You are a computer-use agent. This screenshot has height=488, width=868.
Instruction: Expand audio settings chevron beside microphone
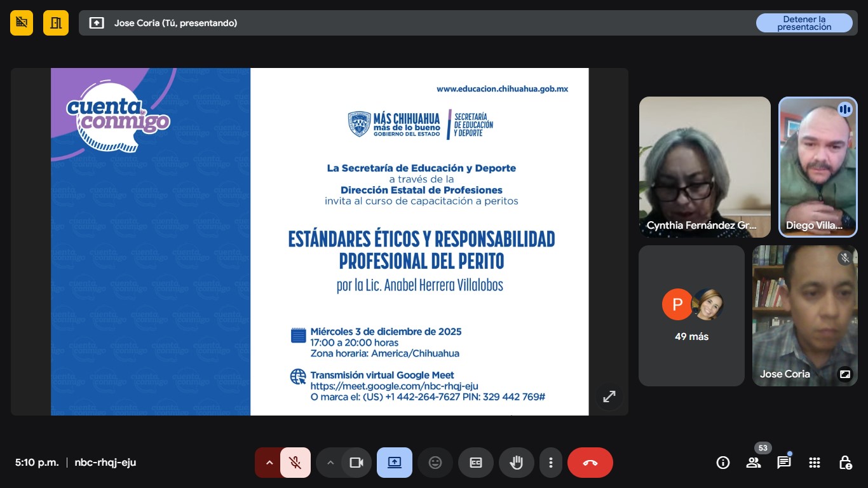(269, 463)
